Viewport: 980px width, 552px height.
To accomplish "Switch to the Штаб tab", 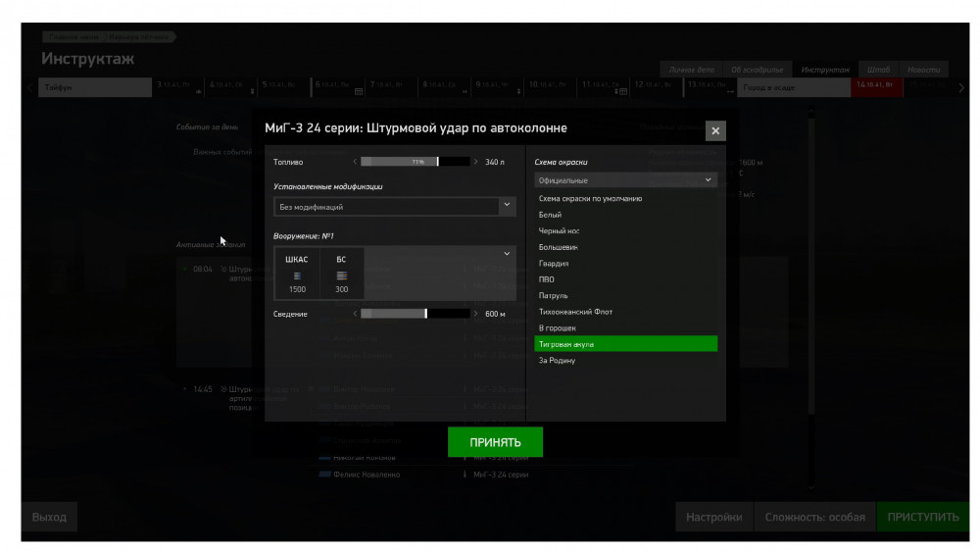I will (x=878, y=70).
